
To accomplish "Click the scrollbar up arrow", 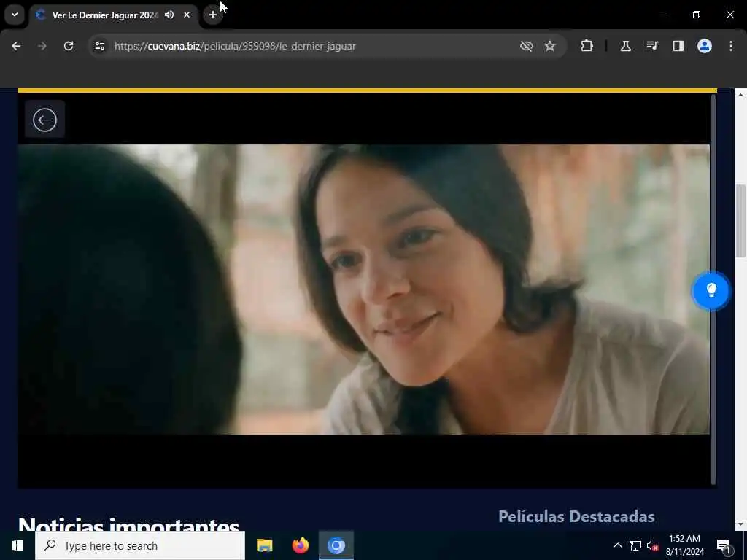I will (740, 95).
